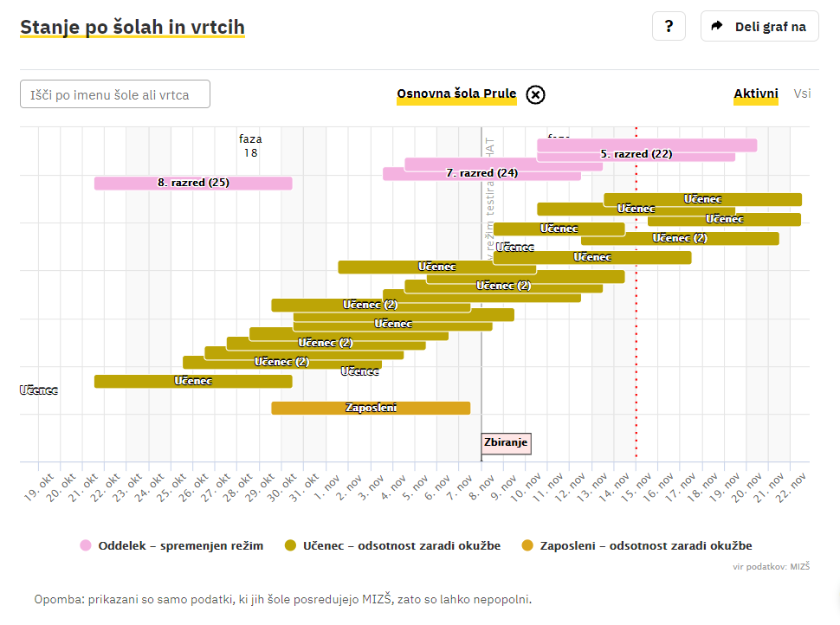Toggle the Zaposleni legend dot
This screenshot has width=840, height=625.
[x=527, y=545]
